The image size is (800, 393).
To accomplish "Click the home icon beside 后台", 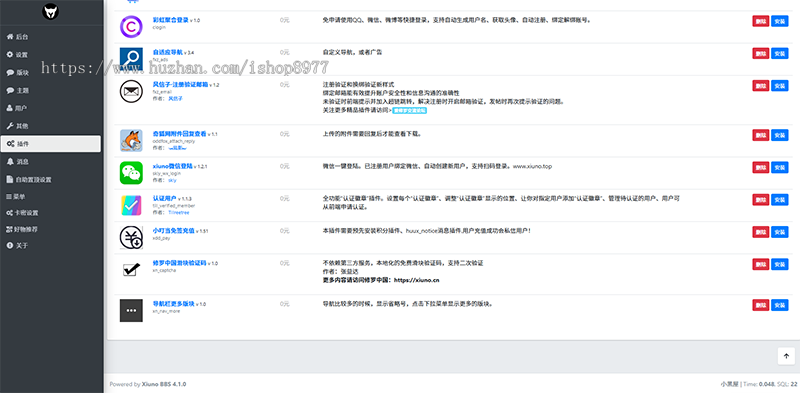I will [10, 37].
